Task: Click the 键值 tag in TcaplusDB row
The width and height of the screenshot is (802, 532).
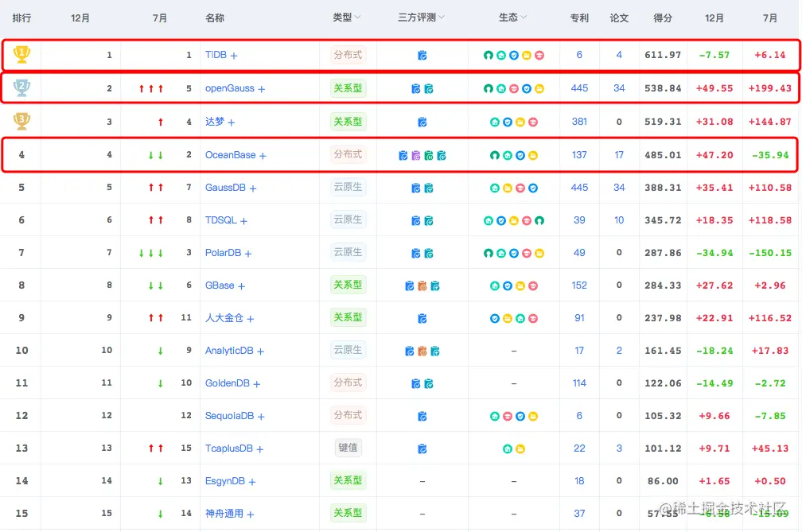Action: (348, 448)
